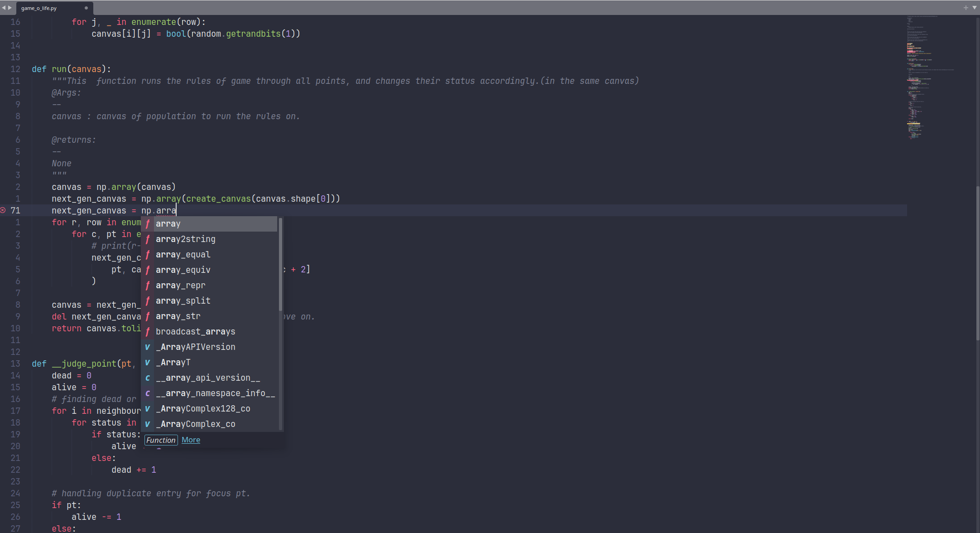Click the More link in completion popup

tap(191, 440)
